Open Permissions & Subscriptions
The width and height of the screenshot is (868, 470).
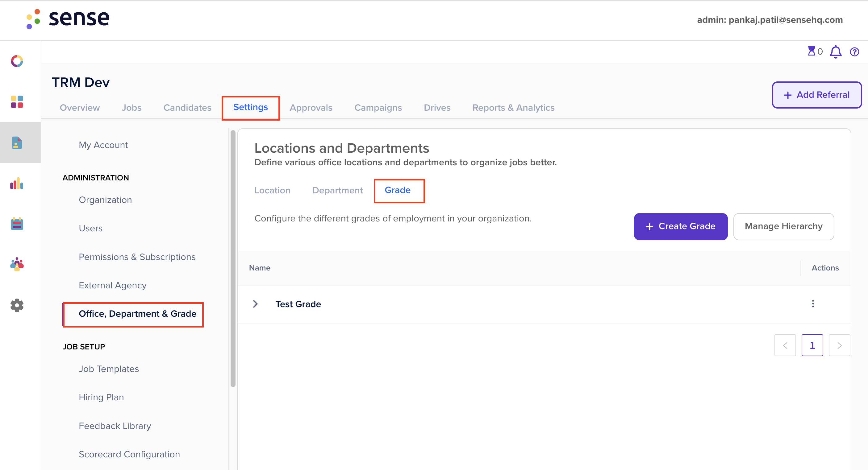(137, 257)
